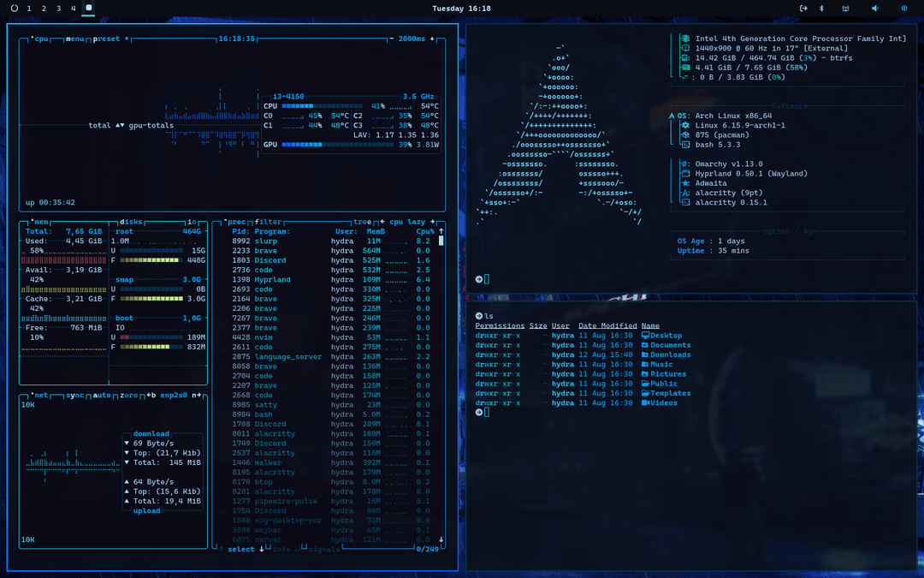Viewport: 924px width, 578px height.
Task: Toggle auto scaling in the net panel
Action: point(100,395)
